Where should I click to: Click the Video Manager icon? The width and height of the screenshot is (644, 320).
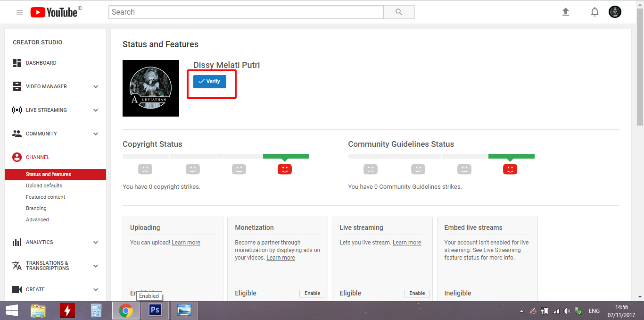tap(16, 86)
